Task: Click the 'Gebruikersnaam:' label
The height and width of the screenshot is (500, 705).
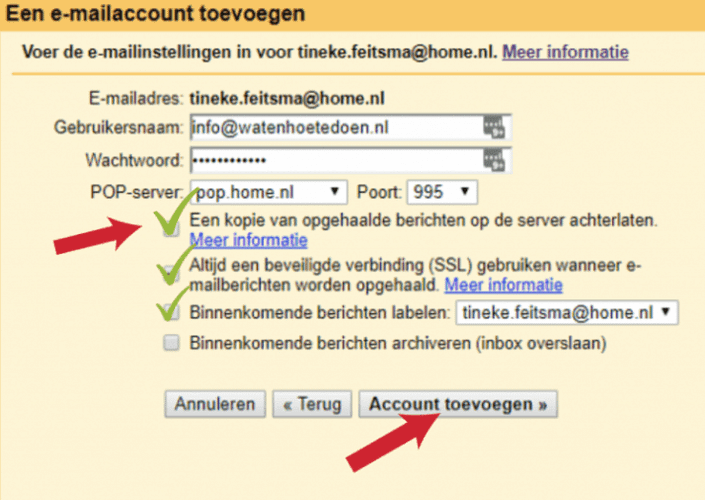Action: pos(119,127)
